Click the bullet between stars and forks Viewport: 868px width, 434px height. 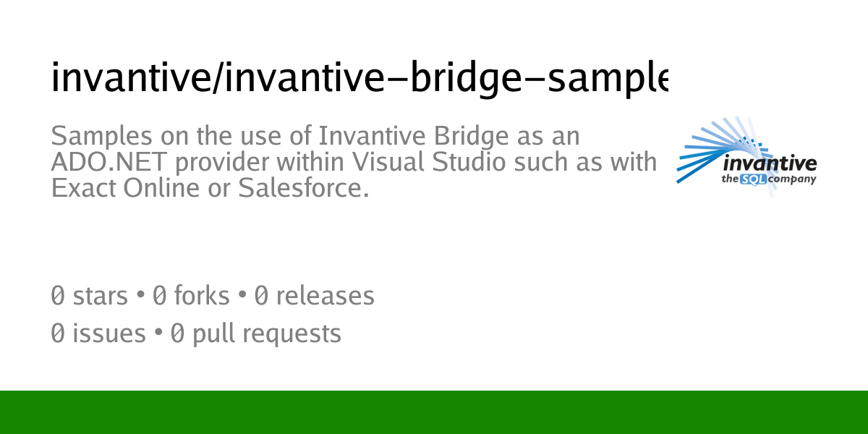pos(142,296)
